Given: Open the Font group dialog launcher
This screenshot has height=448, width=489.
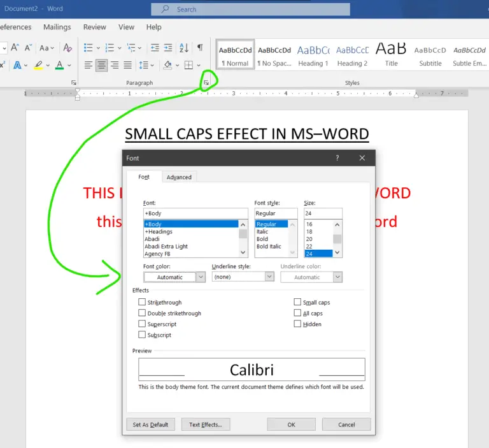Looking at the screenshot, I should click(x=74, y=83).
